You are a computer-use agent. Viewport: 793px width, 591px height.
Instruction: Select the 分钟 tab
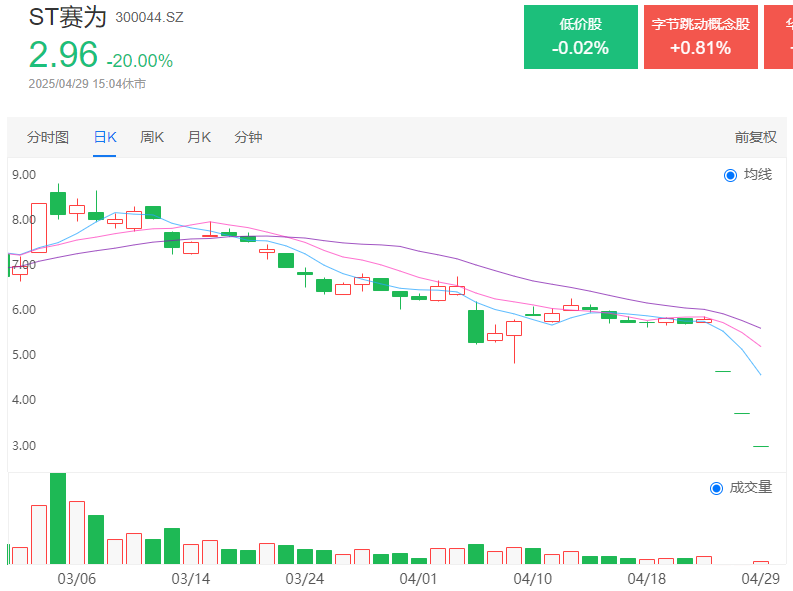[248, 137]
